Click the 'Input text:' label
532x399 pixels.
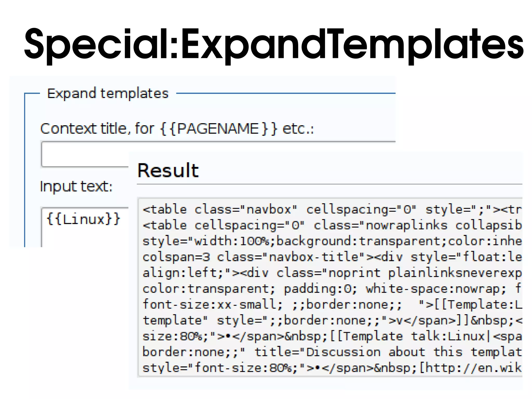(76, 186)
